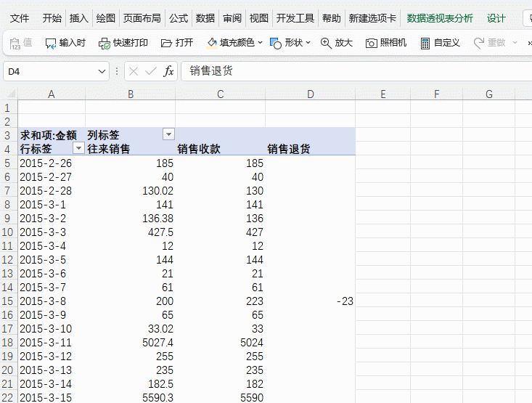Viewport: 532px width, 403px height.
Task: Click the 快速打印 quick print icon
Action: coord(105,44)
